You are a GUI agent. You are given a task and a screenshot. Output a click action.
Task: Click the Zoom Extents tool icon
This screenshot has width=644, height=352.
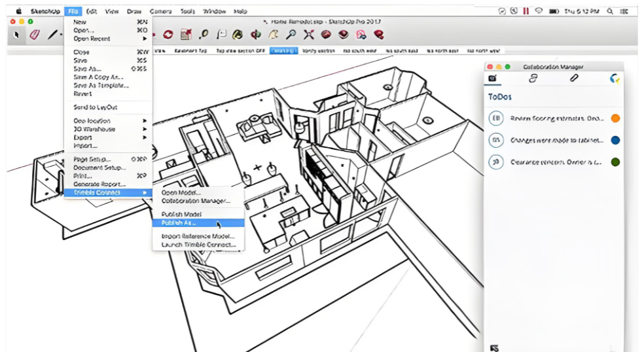coord(309,34)
